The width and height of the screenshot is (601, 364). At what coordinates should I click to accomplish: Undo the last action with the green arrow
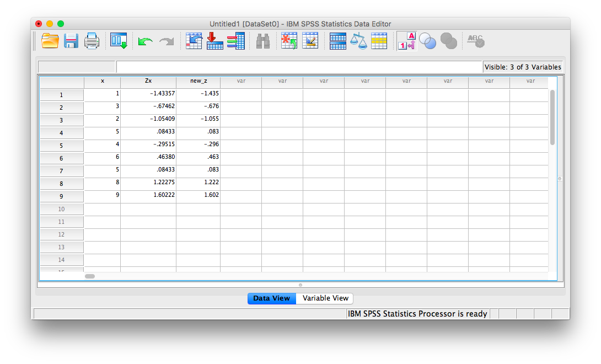(x=146, y=41)
